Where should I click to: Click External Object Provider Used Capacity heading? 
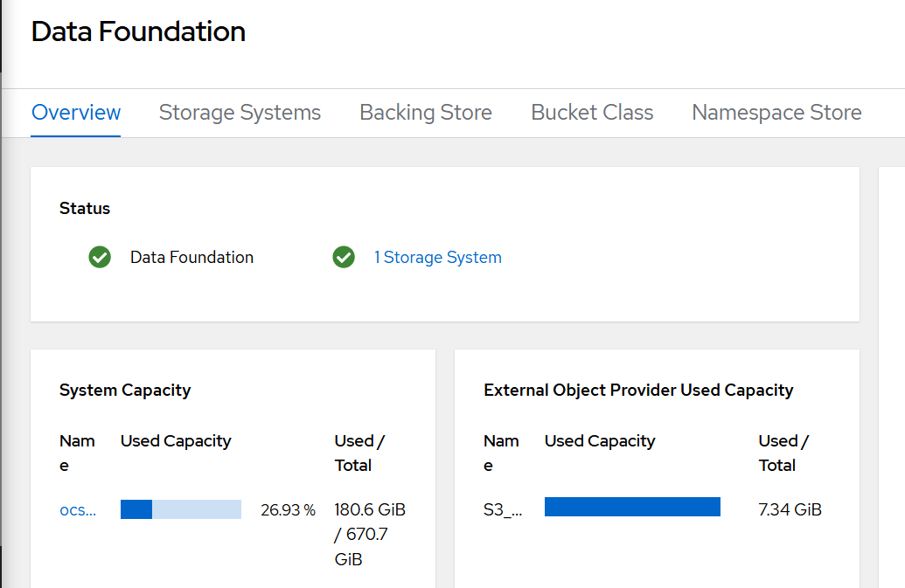point(638,391)
